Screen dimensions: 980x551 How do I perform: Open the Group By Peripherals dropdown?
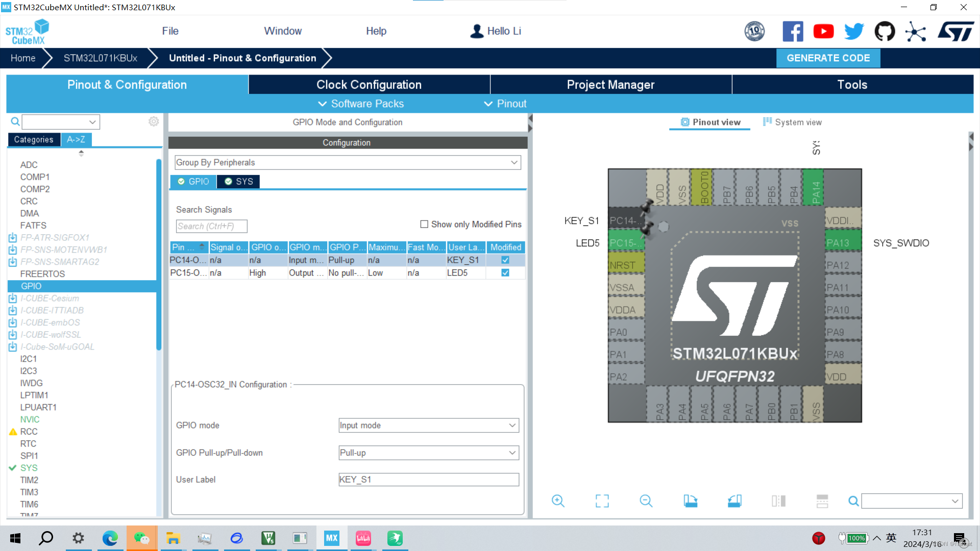pos(348,162)
